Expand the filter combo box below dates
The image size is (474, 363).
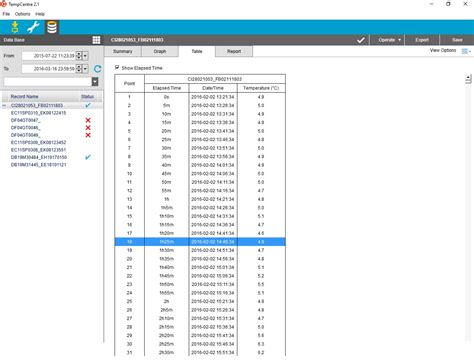95,82
